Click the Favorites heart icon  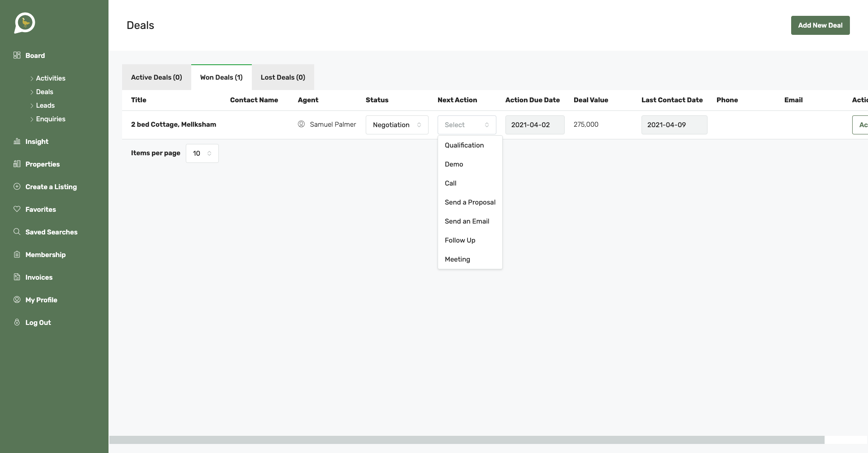point(17,209)
